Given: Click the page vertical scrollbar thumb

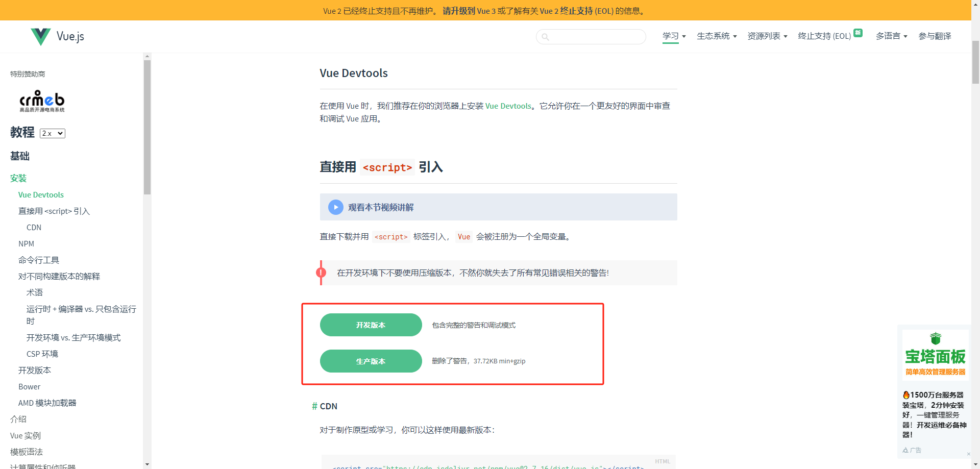Looking at the screenshot, I should [975, 62].
